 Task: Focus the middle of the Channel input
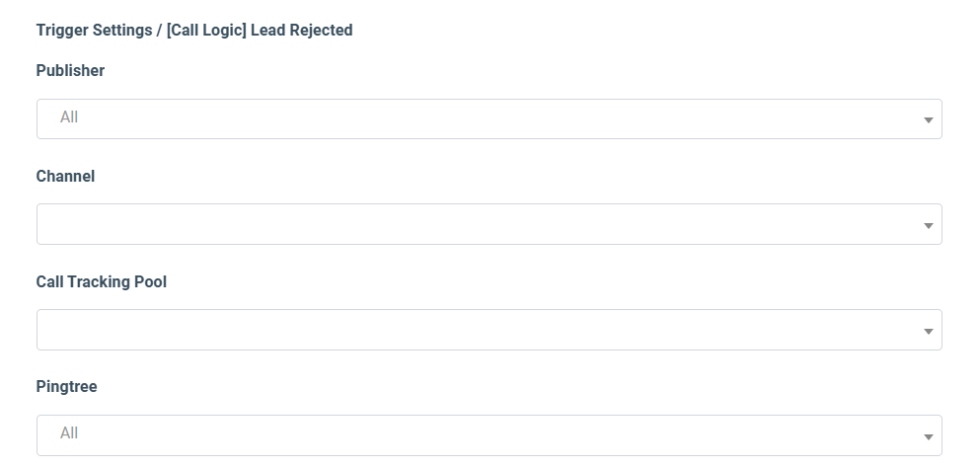pyautogui.click(x=489, y=224)
